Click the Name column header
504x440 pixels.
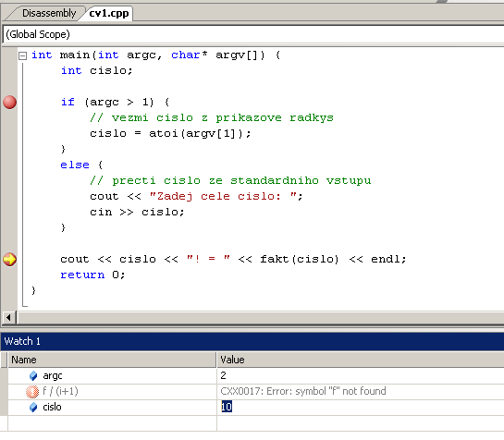[x=112, y=360]
